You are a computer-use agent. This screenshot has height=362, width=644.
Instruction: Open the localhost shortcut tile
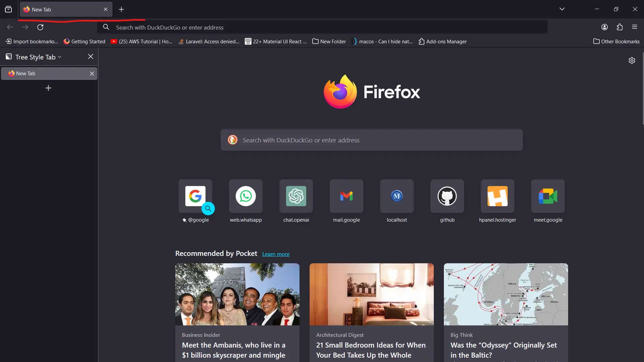point(397,196)
